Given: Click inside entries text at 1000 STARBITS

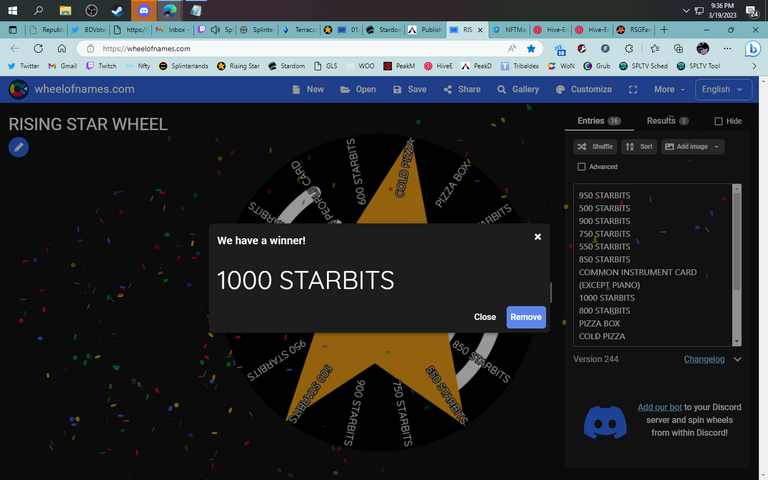Looking at the screenshot, I should click(606, 298).
